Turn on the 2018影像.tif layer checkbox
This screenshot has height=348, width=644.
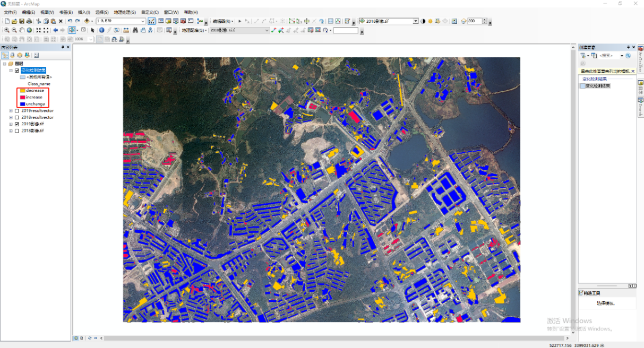pyautogui.click(x=17, y=130)
